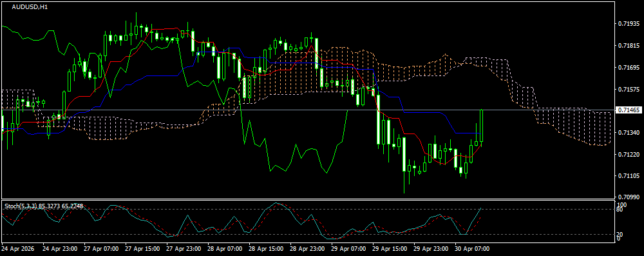Click the 30 Apr 07:00 time label
Image resolution: width=644 pixels, height=256 pixels.
point(472,249)
